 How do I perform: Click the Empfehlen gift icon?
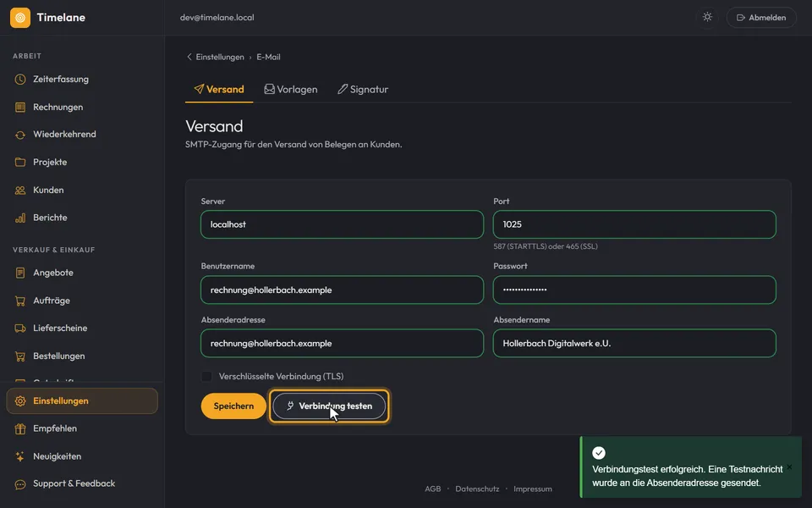(20, 428)
